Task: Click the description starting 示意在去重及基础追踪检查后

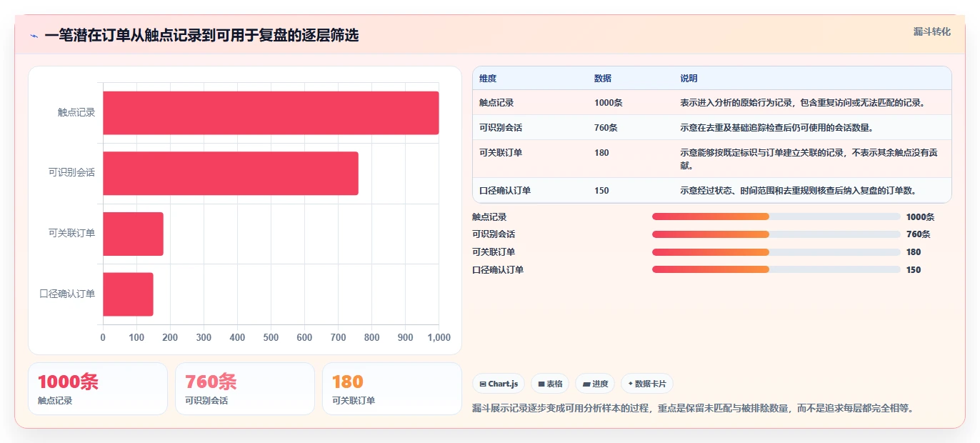Action: tap(776, 128)
